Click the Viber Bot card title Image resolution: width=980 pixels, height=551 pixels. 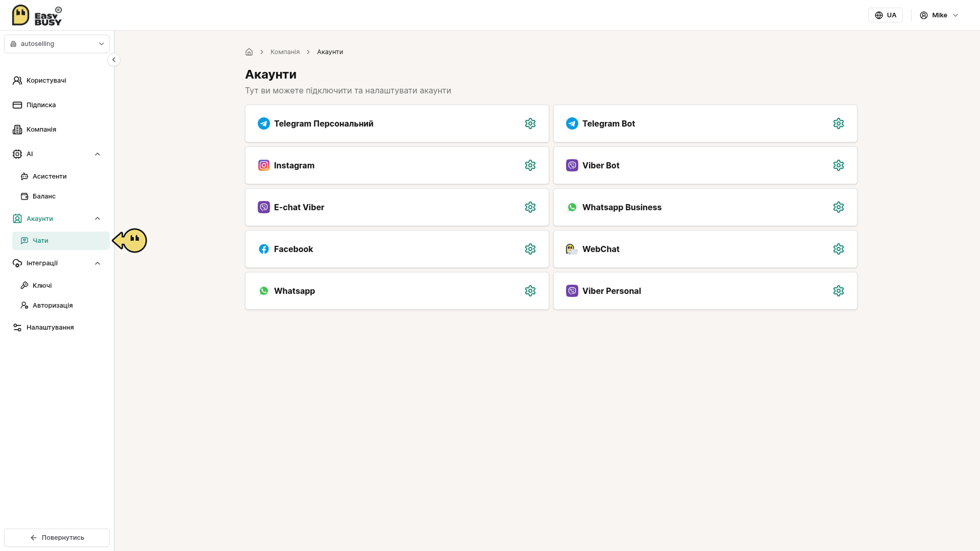(x=601, y=165)
